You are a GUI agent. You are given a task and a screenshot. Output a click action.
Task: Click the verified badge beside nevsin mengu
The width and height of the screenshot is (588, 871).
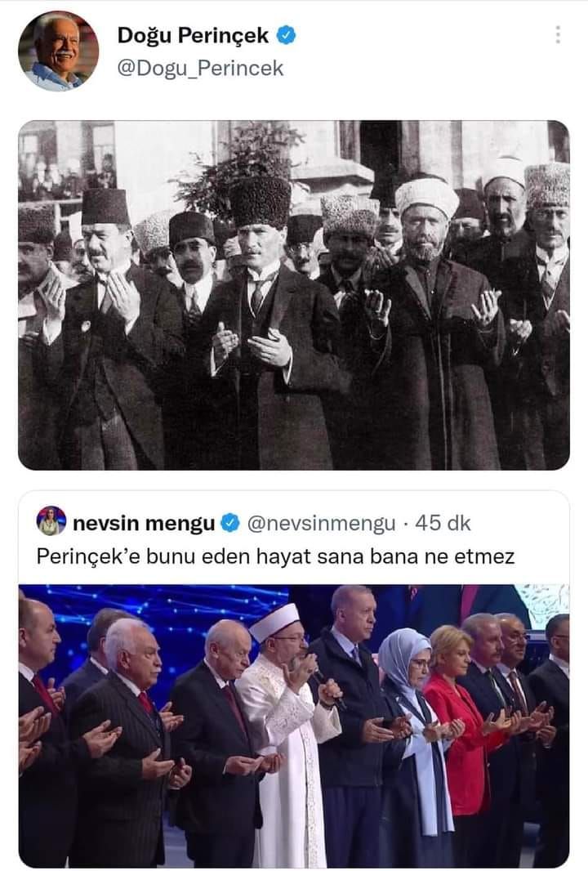(230, 523)
